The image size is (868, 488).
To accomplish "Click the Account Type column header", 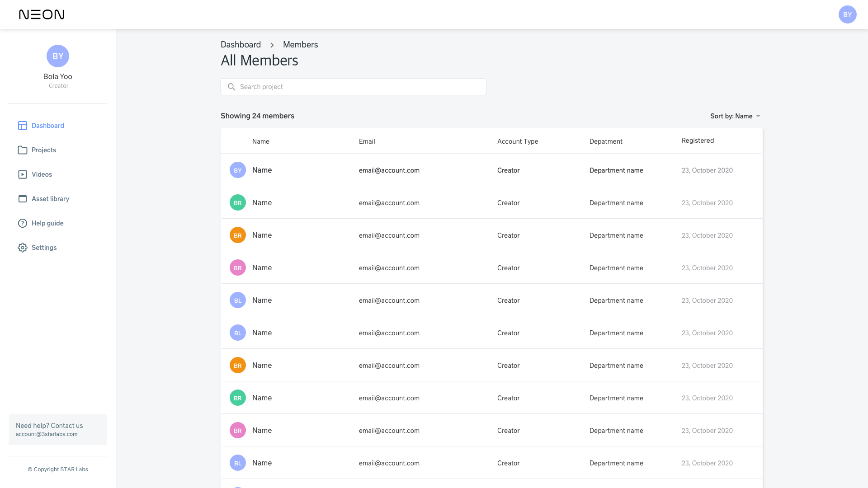I will pyautogui.click(x=518, y=141).
